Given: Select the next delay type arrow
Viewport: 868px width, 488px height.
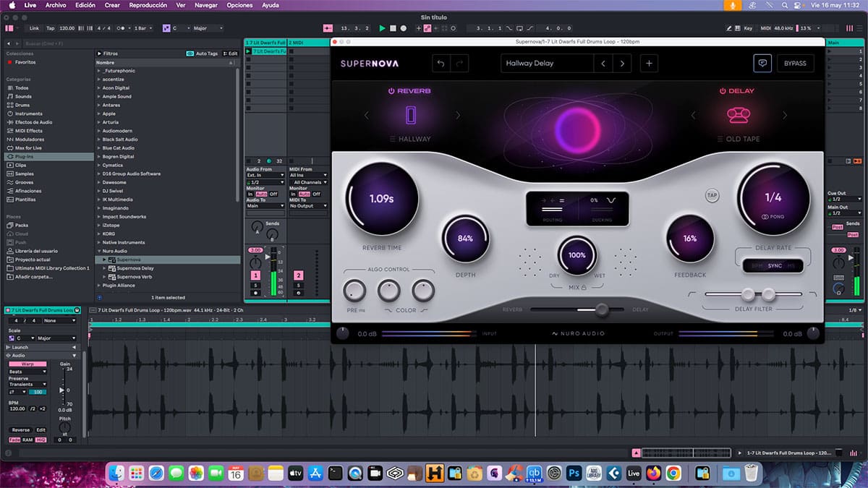Looking at the screenshot, I should 784,116.
